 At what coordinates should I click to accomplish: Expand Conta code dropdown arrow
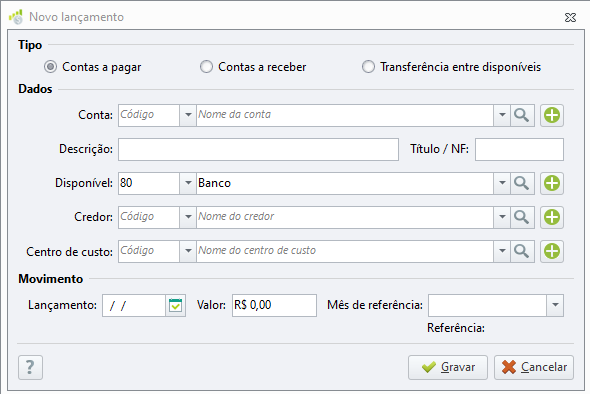tap(188, 115)
